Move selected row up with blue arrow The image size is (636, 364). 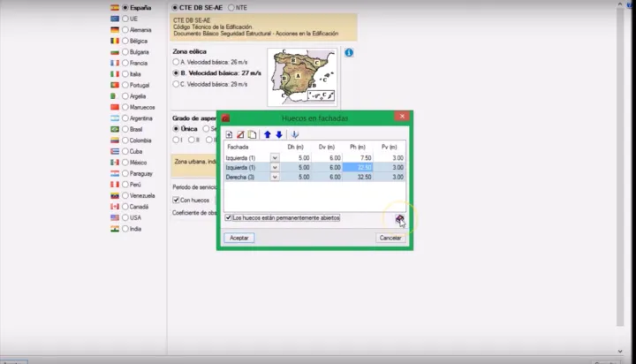click(x=268, y=134)
